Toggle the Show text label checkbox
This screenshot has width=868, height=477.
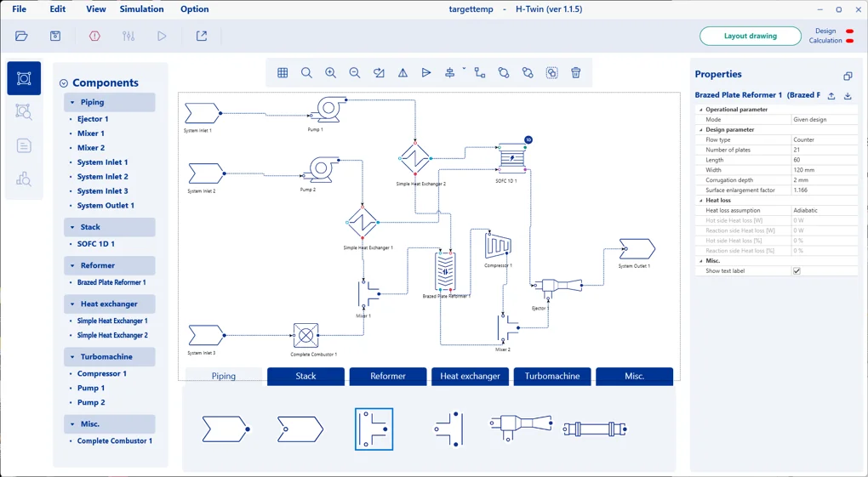point(797,270)
